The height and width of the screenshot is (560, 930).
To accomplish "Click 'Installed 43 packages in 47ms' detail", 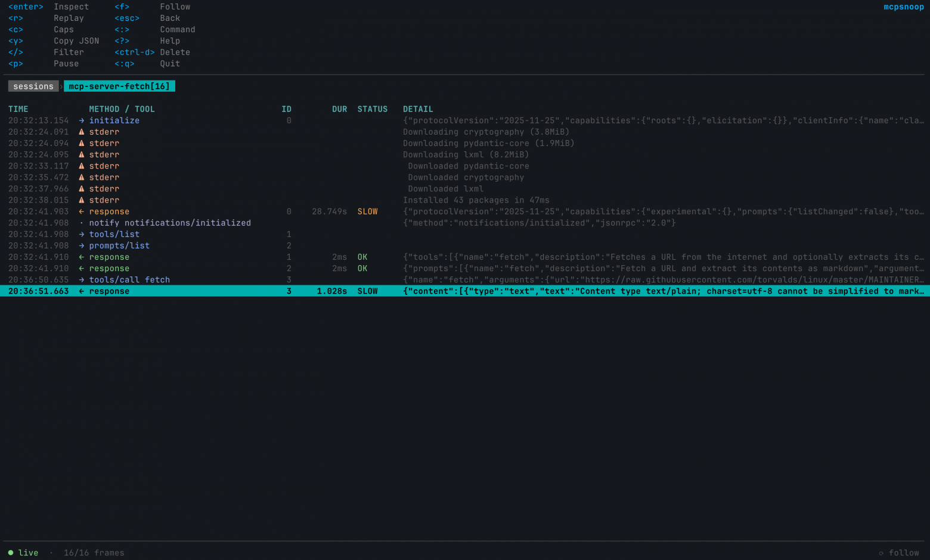I will tap(476, 200).
